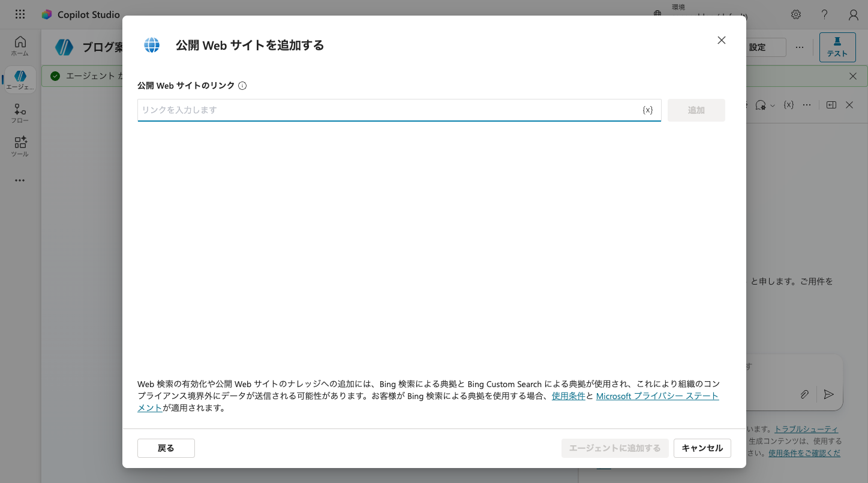
Task: Click the test panel side pane layout icon
Action: tap(831, 105)
